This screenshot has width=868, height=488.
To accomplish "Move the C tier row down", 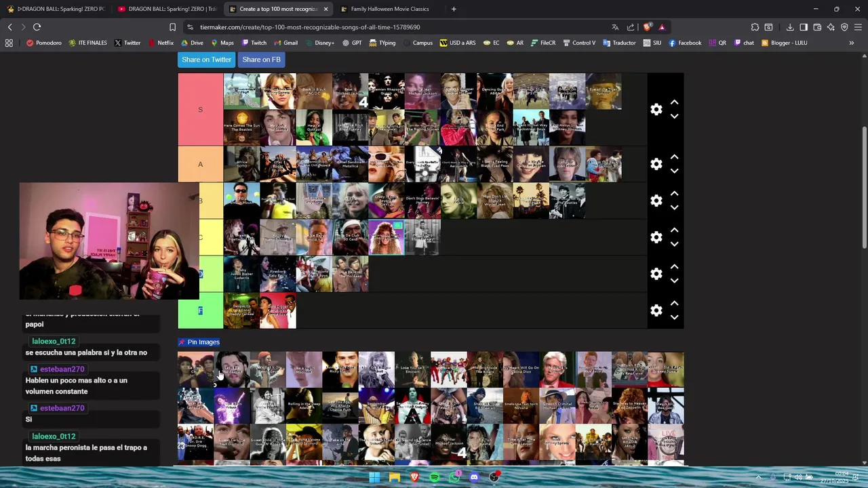I will point(674,245).
